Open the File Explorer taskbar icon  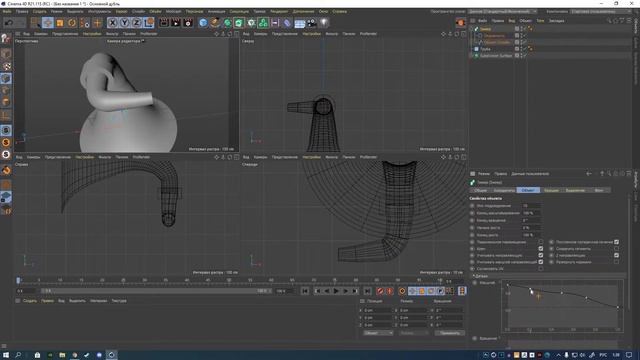coord(62,355)
